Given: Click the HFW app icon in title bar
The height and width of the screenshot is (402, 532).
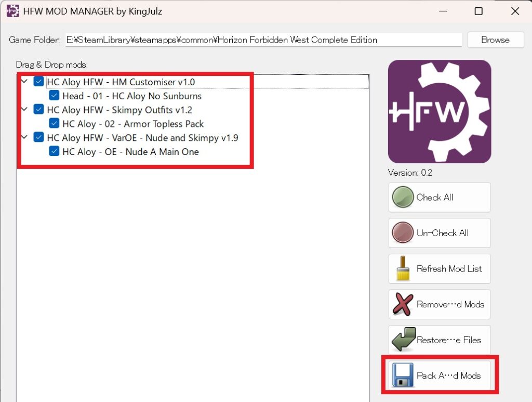Looking at the screenshot, I should tap(12, 11).
